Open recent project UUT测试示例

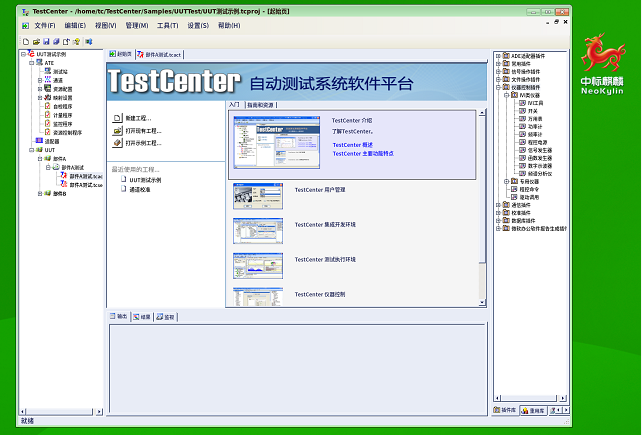tap(145, 180)
